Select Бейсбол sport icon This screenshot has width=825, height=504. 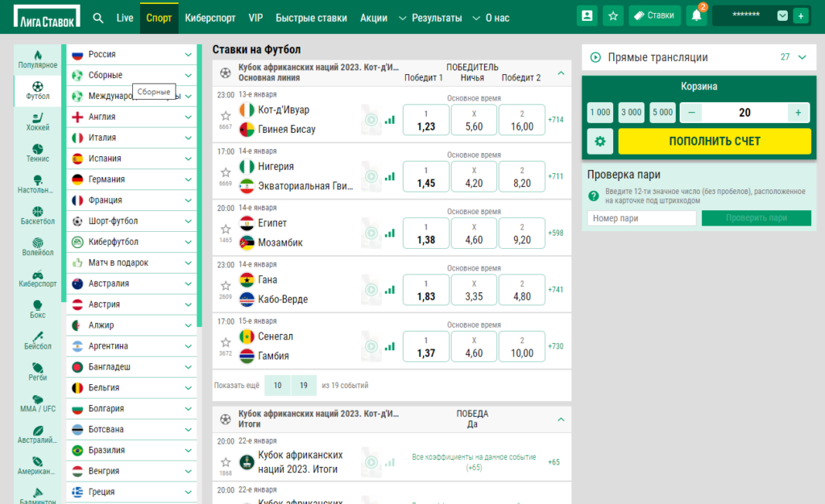click(38, 341)
